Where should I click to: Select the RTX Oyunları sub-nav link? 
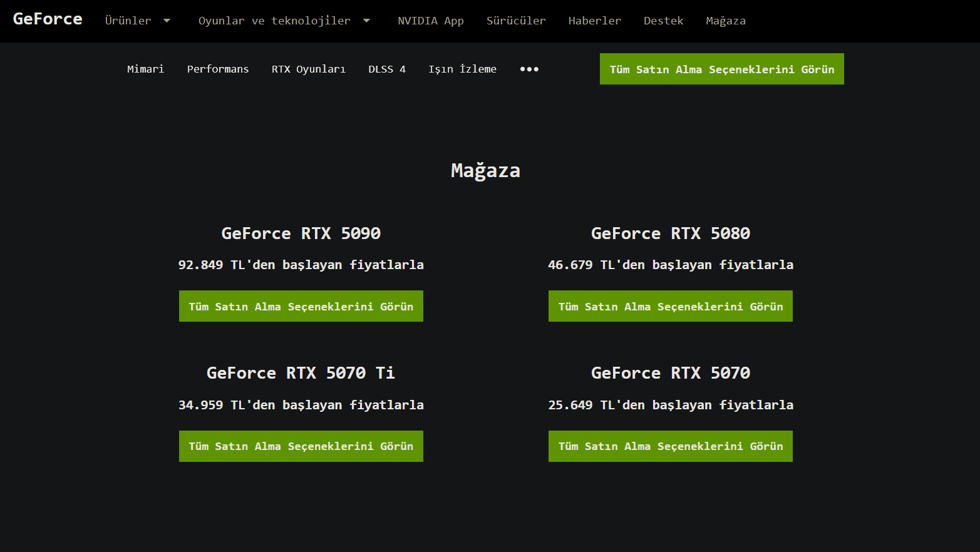tap(309, 69)
